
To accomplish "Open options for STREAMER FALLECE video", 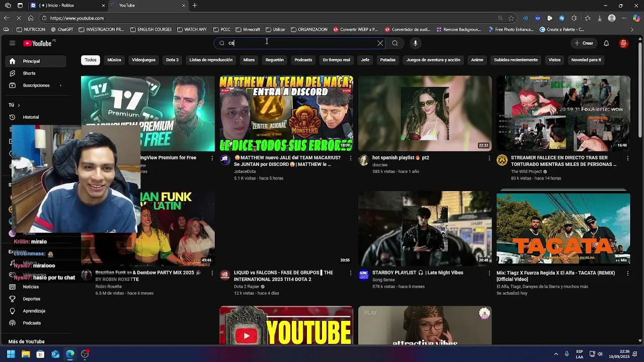I will tap(627, 158).
